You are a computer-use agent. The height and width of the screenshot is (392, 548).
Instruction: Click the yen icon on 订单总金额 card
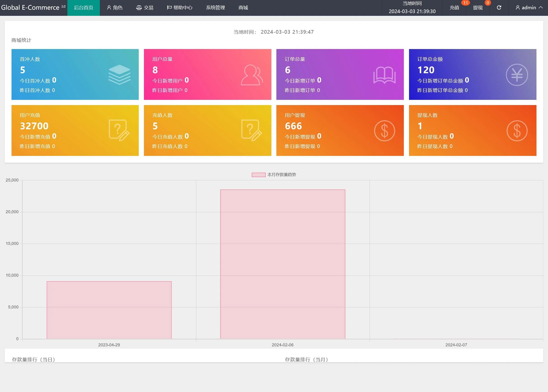(517, 75)
